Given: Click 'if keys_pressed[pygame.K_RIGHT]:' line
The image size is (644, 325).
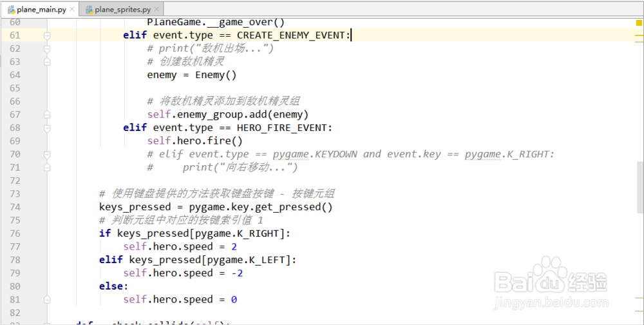Looking at the screenshot, I should (194, 233).
